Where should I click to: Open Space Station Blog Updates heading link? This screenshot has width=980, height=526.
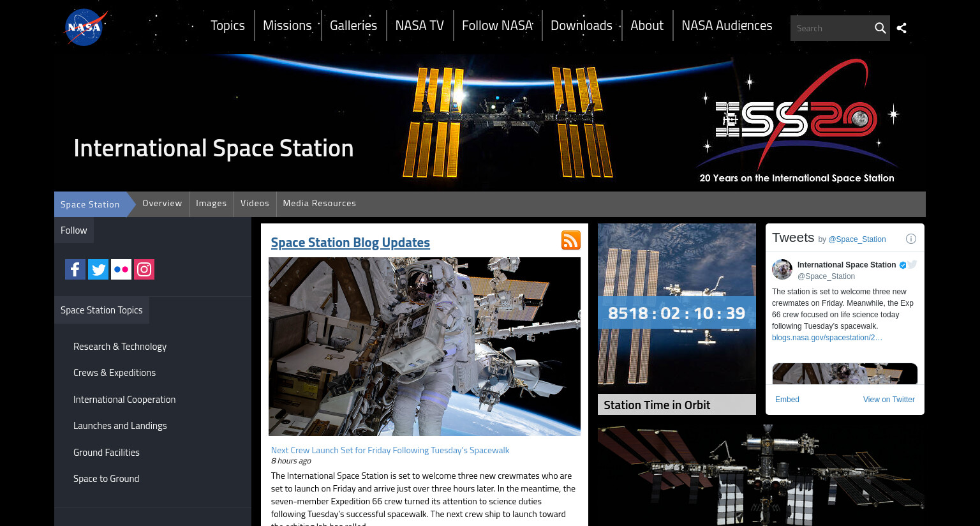coord(350,243)
